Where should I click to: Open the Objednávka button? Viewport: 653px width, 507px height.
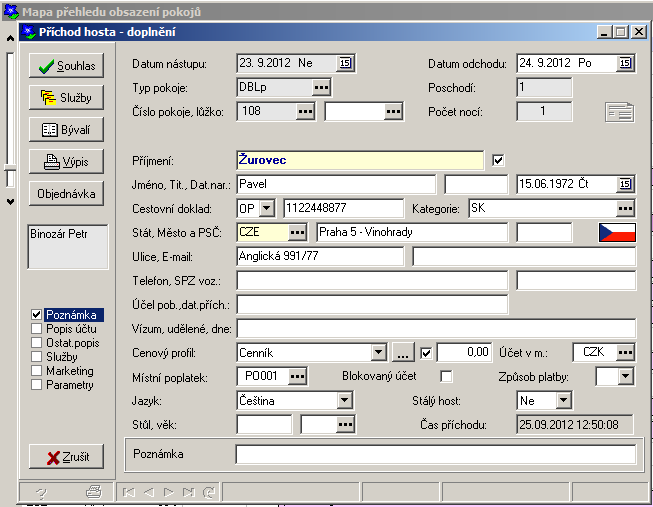(67, 193)
